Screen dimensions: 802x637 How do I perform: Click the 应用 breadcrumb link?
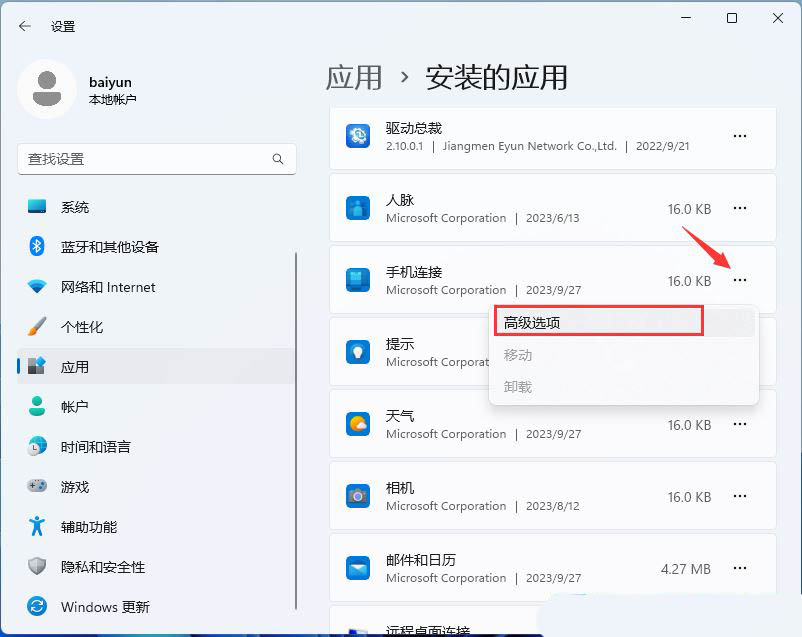tap(354, 77)
